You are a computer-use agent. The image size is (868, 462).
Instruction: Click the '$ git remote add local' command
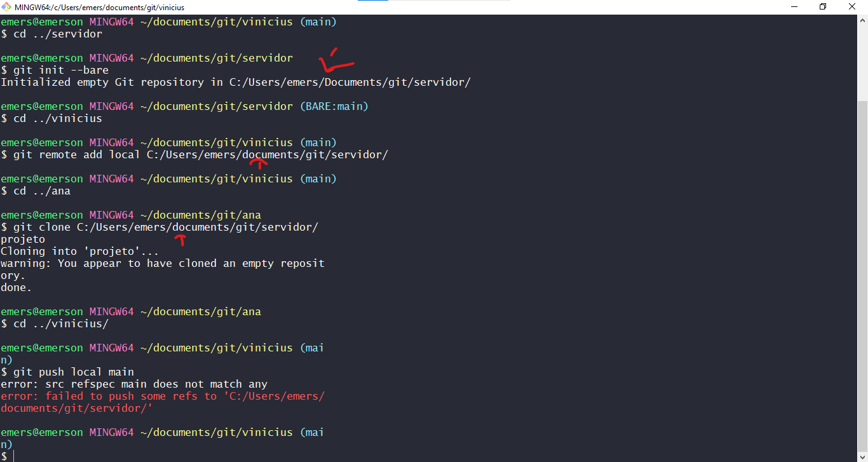click(x=194, y=154)
